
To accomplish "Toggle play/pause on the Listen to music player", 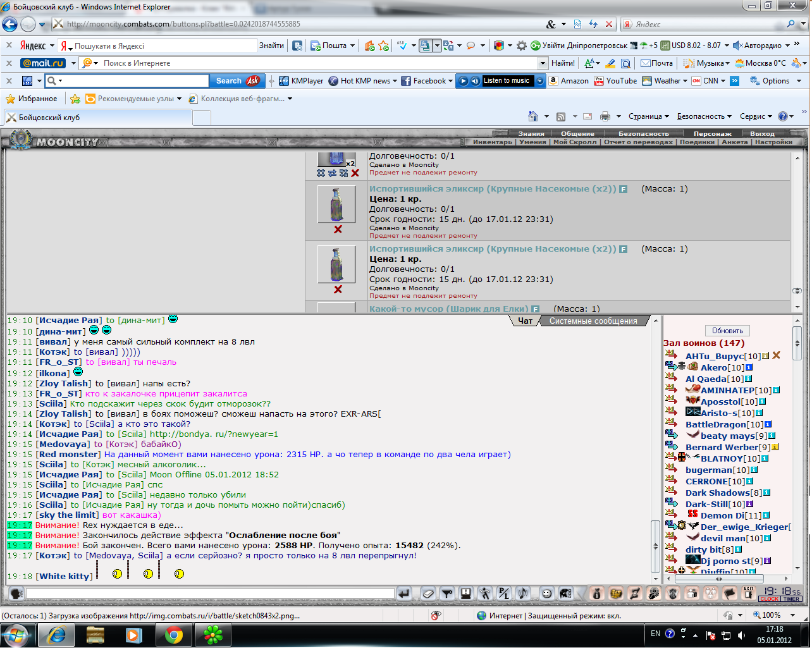I will (464, 81).
